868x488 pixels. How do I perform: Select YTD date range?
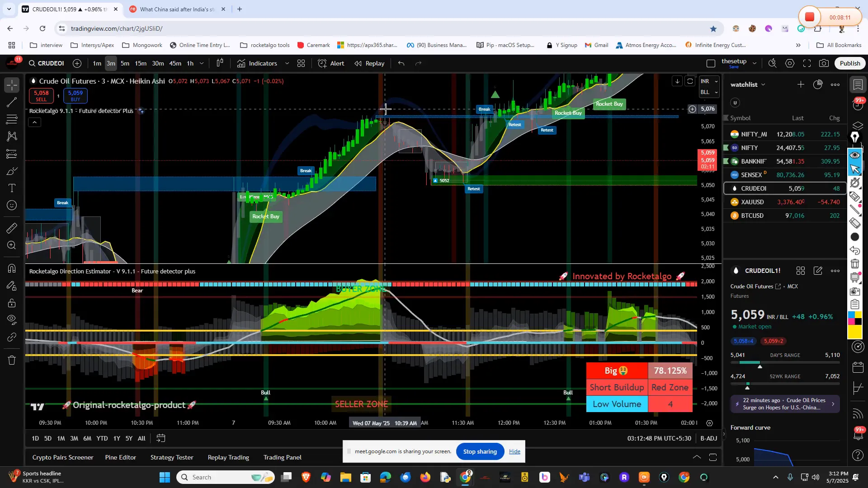pyautogui.click(x=102, y=438)
